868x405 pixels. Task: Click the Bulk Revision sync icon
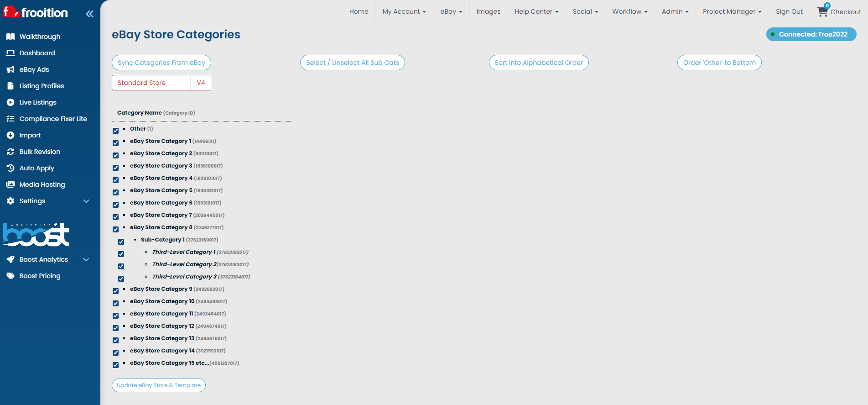coord(10,152)
